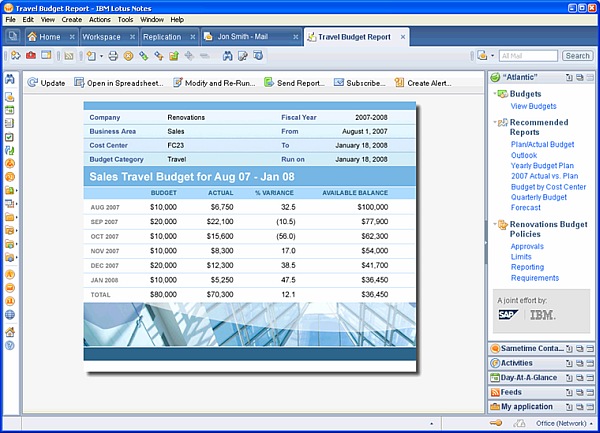The width and height of the screenshot is (600, 433).
Task: Switch to the Jon Smith - Mail tab
Action: click(x=242, y=37)
